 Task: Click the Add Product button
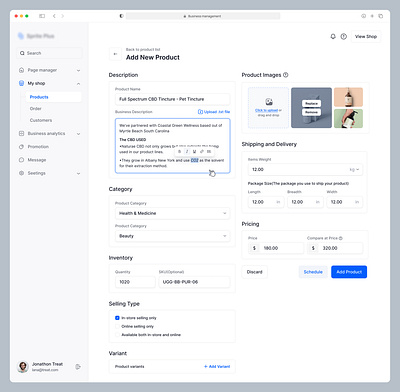click(349, 272)
